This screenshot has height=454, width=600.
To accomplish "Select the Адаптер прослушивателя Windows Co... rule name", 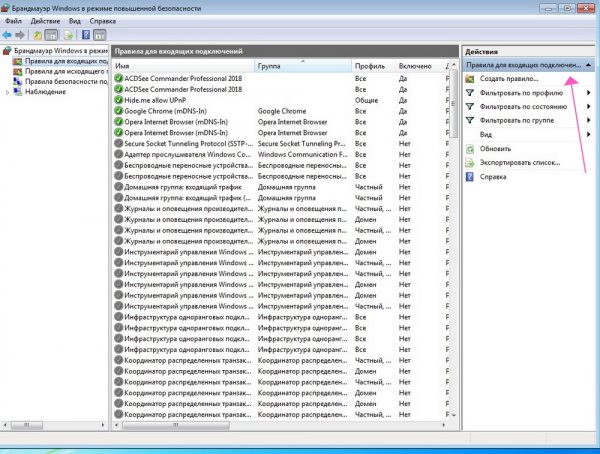I will click(187, 154).
